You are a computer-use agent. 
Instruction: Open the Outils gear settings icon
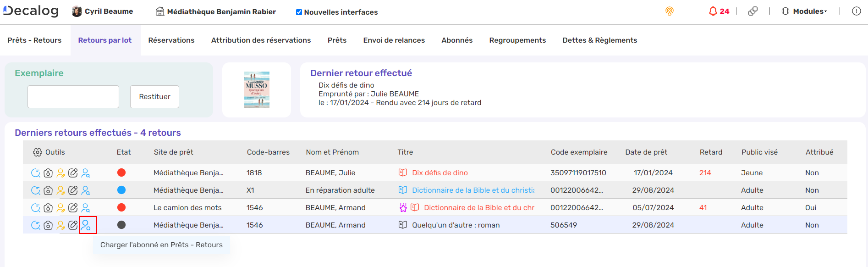click(38, 152)
